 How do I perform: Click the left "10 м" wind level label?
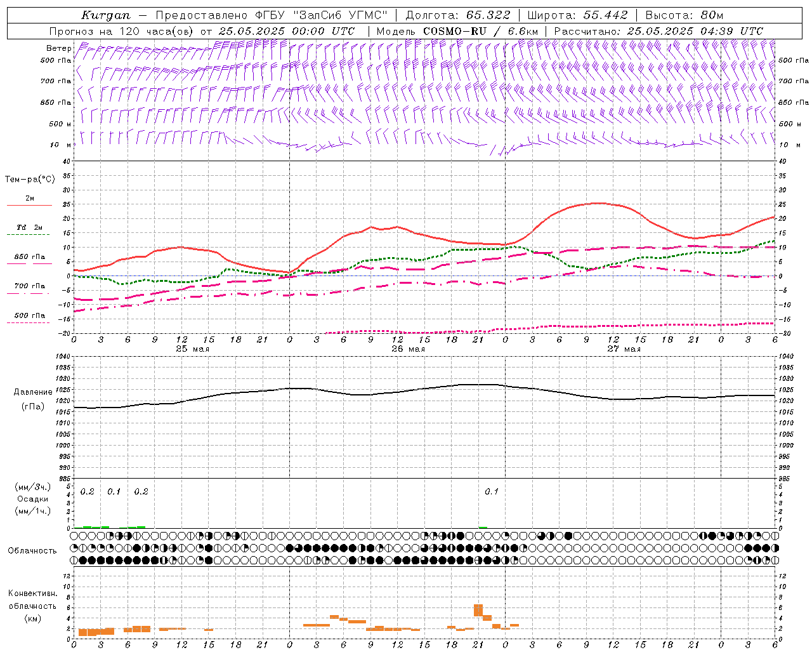62,145
